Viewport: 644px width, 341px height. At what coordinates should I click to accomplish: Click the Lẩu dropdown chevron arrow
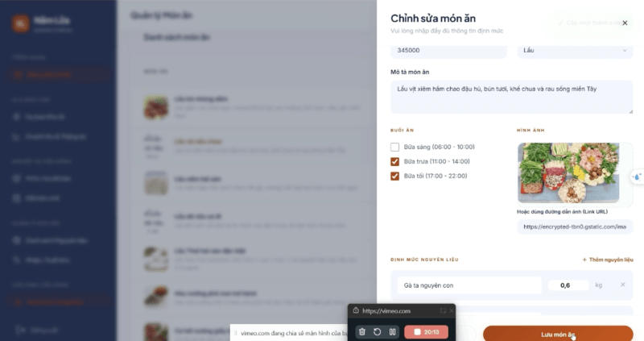[x=625, y=51]
